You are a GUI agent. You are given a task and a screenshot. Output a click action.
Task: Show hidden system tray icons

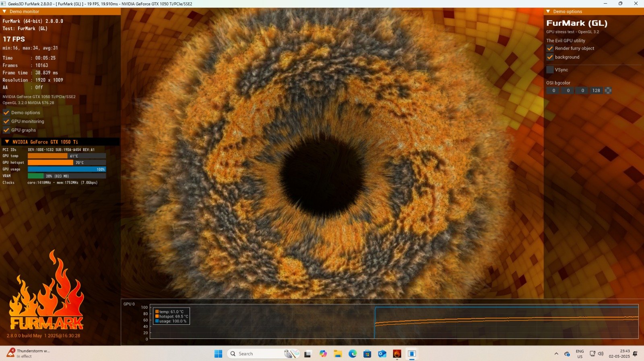pyautogui.click(x=556, y=354)
